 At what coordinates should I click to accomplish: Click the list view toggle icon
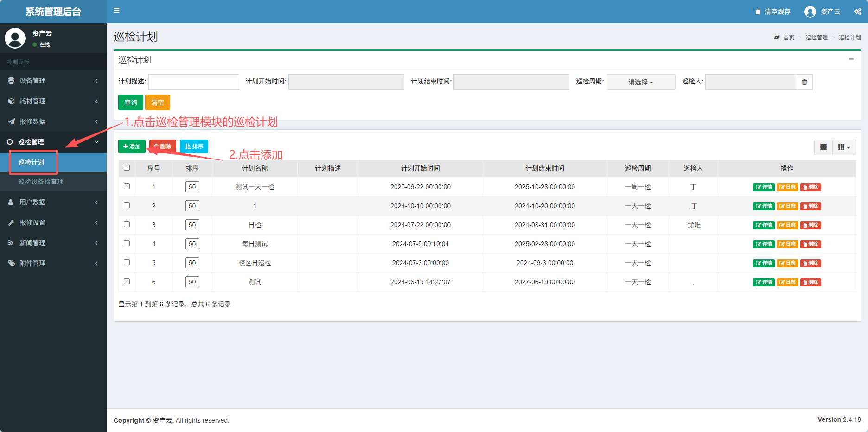823,147
